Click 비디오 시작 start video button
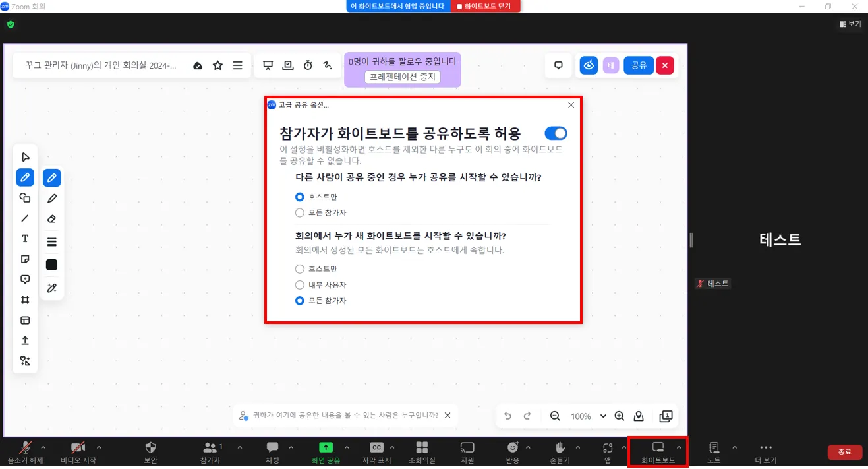Screen dimensions: 868x469 coord(78,453)
